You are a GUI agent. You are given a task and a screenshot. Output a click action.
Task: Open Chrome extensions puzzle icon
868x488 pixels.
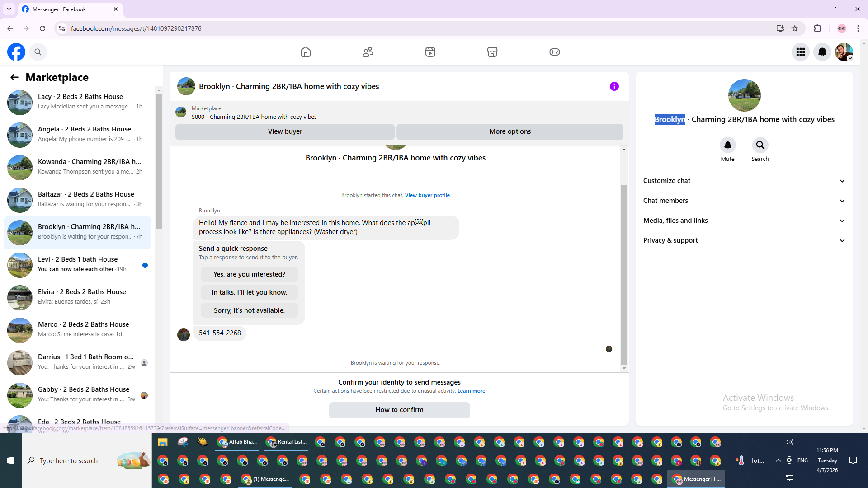(x=817, y=28)
